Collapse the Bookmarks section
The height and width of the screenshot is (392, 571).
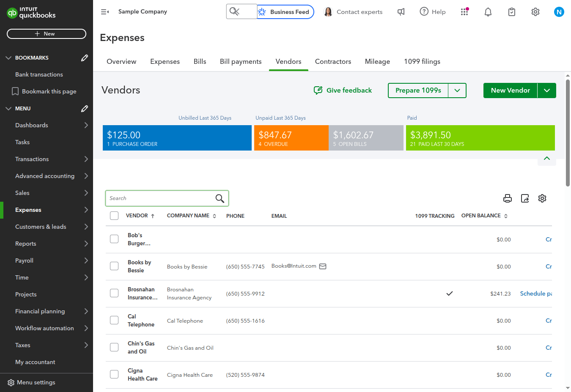point(8,58)
